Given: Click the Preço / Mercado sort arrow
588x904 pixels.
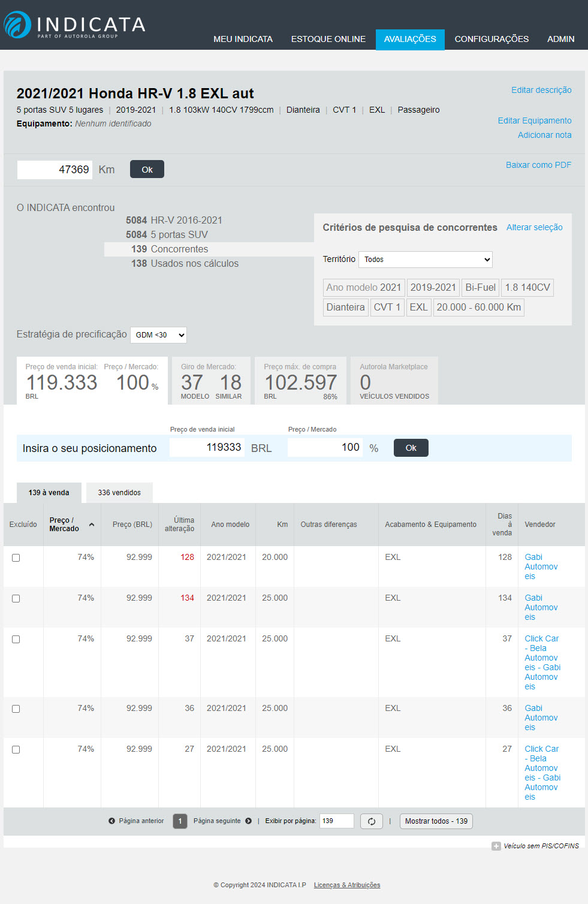Looking at the screenshot, I should 92,525.
